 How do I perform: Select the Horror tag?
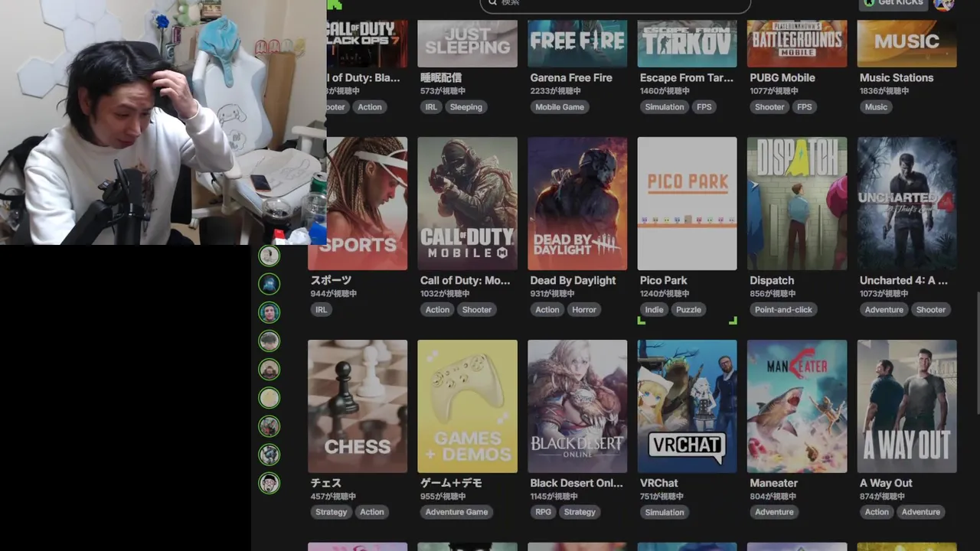(x=584, y=310)
